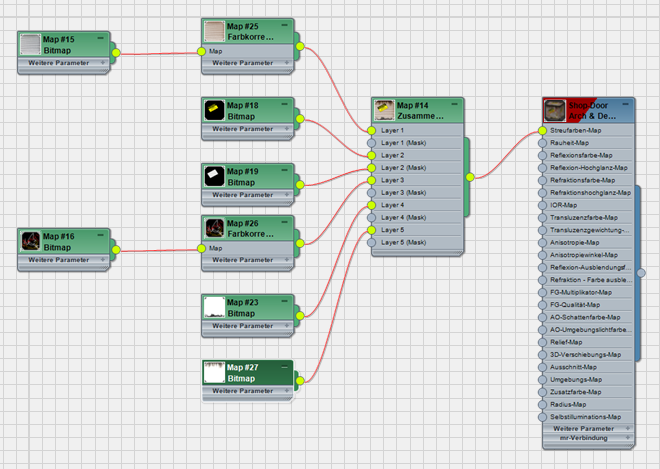
Task: Click the Map #15 output socket
Action: pos(116,53)
